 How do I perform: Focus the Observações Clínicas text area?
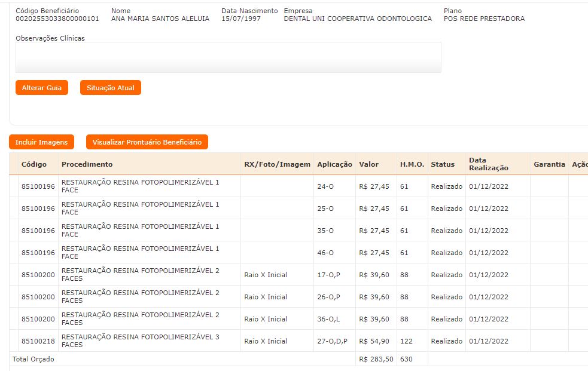click(x=228, y=57)
